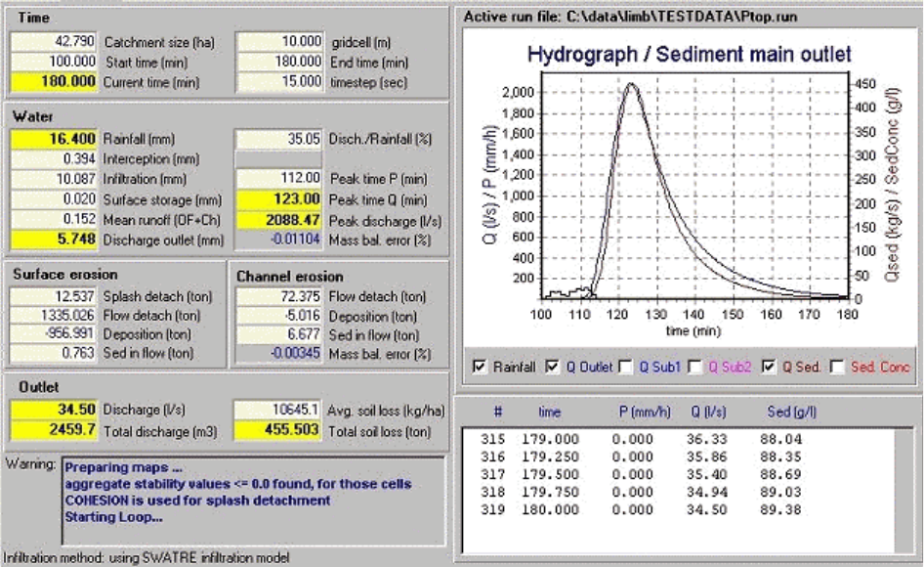The image size is (924, 567).
Task: Click the channel Deposition value -5.016
Action: point(278,316)
